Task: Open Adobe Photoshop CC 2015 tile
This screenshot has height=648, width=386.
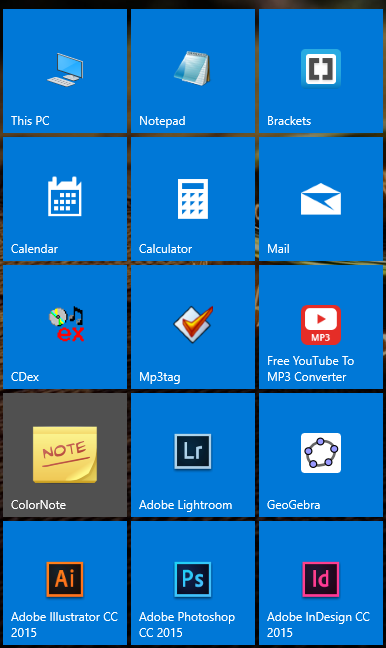Action: pyautogui.click(x=193, y=583)
